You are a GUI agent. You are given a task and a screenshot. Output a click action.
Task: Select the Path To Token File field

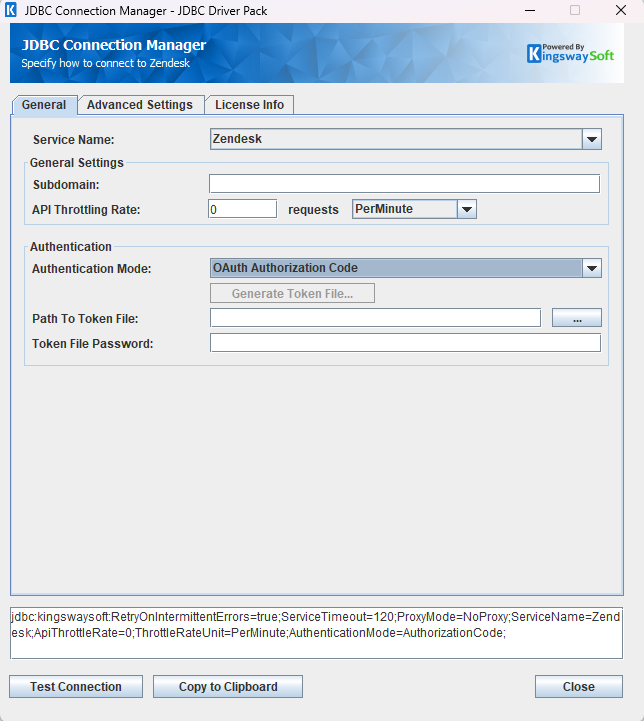coord(375,318)
